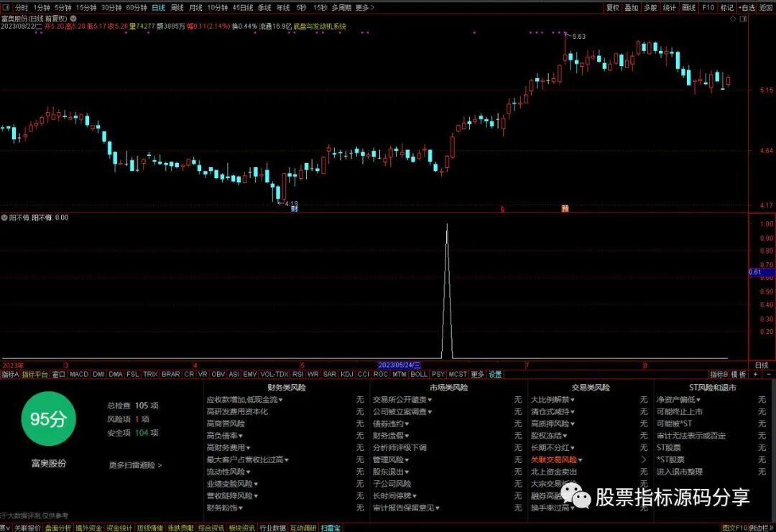The height and width of the screenshot is (532, 776).
Task: Select the OBV indicator
Action: coord(218,374)
